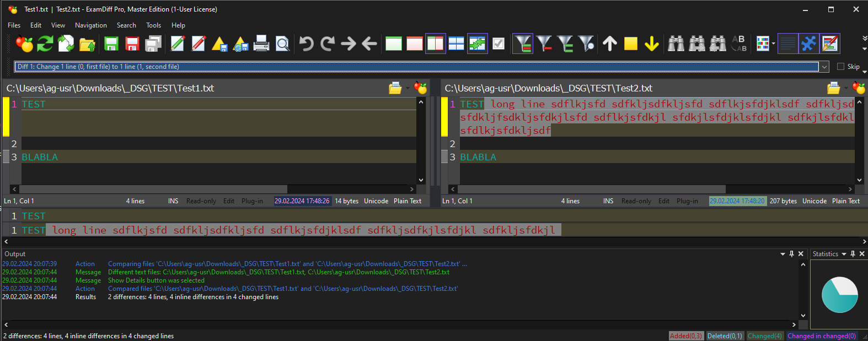Click the Changed(4) status indicator

tap(765, 336)
